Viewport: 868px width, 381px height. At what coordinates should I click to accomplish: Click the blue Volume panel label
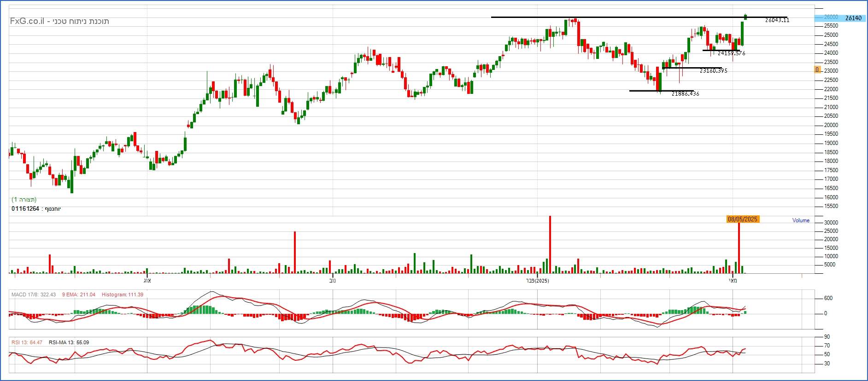[800, 220]
